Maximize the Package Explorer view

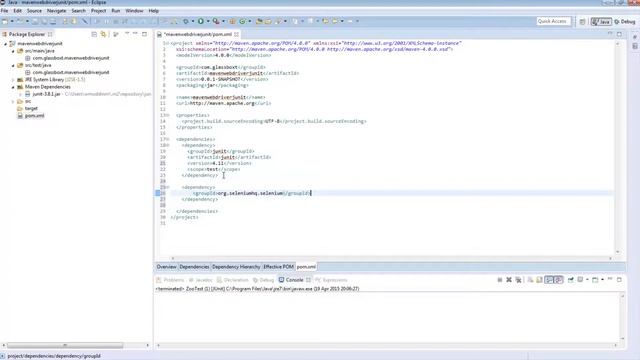click(x=144, y=34)
